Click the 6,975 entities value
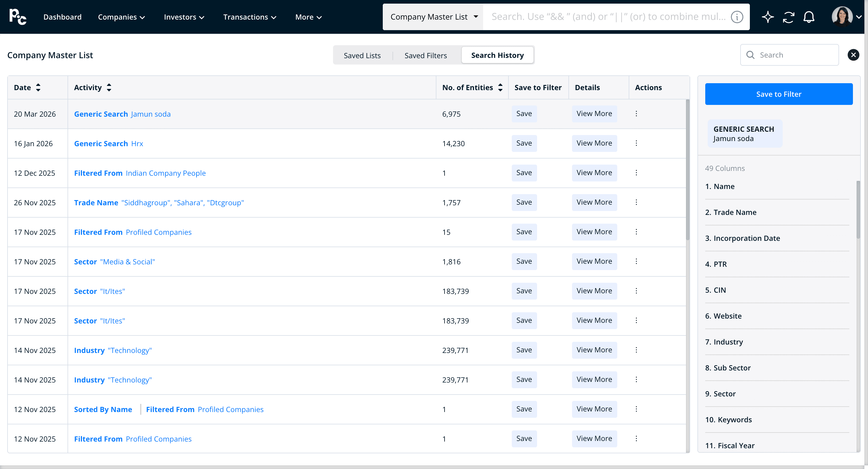The height and width of the screenshot is (469, 868). click(x=451, y=114)
